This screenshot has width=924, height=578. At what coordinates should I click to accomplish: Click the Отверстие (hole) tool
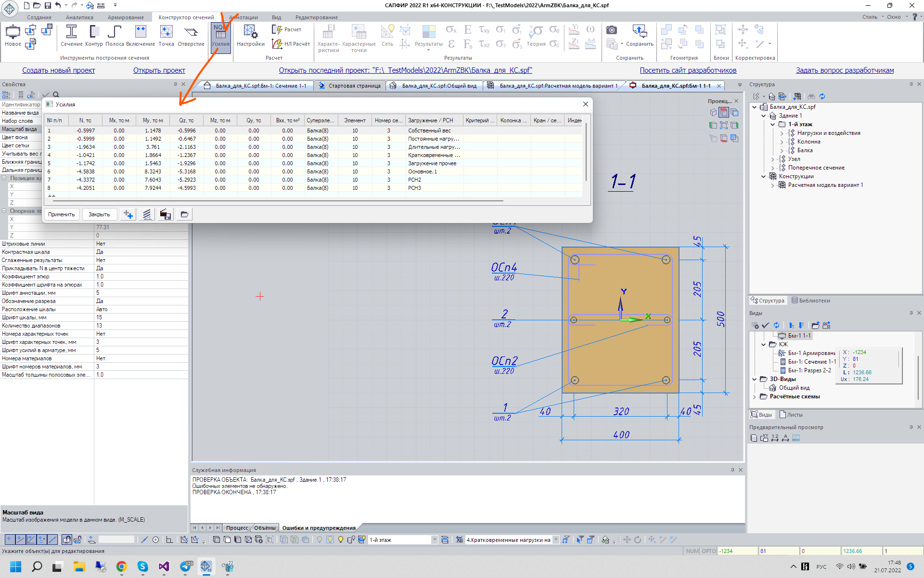pos(191,37)
